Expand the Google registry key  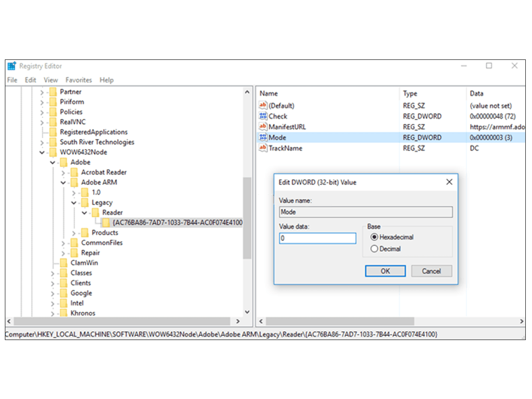click(52, 293)
